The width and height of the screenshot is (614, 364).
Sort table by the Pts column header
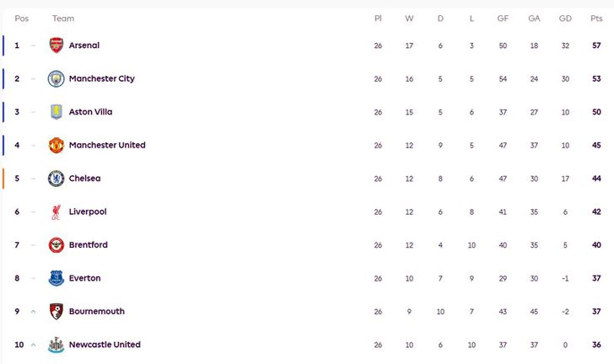point(596,19)
